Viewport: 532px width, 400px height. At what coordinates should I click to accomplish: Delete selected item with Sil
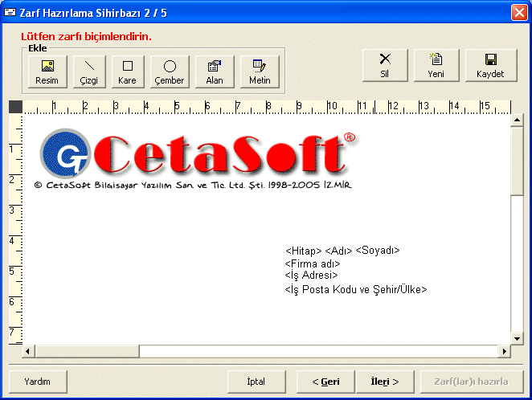[x=385, y=65]
